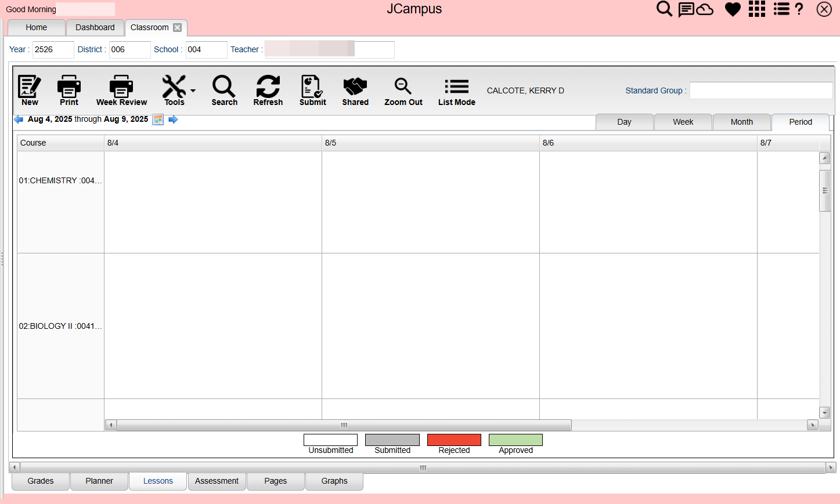Image resolution: width=840 pixels, height=504 pixels.
Task: Click the District input field
Action: click(129, 49)
